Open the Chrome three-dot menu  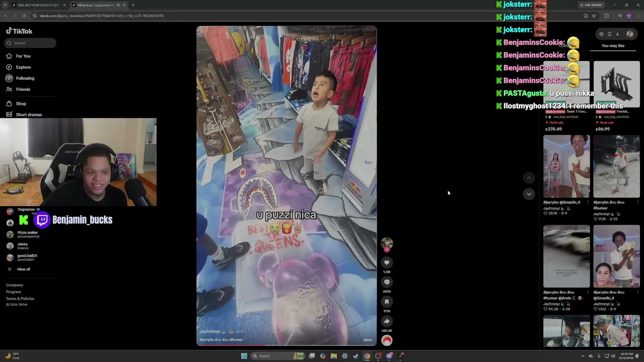pos(638,16)
